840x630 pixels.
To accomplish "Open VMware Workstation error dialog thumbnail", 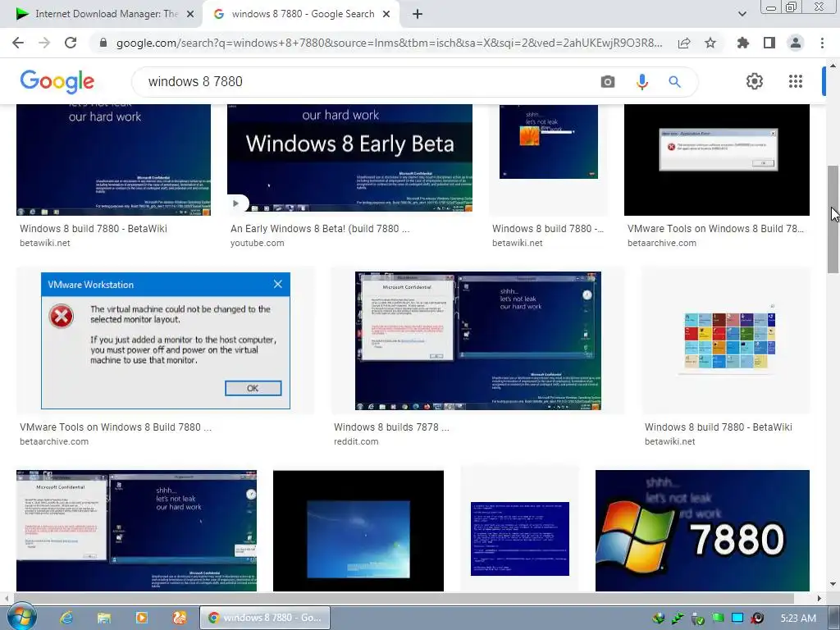I will [166, 340].
